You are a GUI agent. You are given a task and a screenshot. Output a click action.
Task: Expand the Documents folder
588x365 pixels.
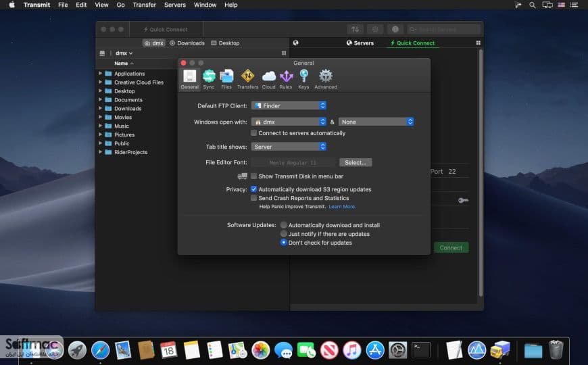[100, 99]
